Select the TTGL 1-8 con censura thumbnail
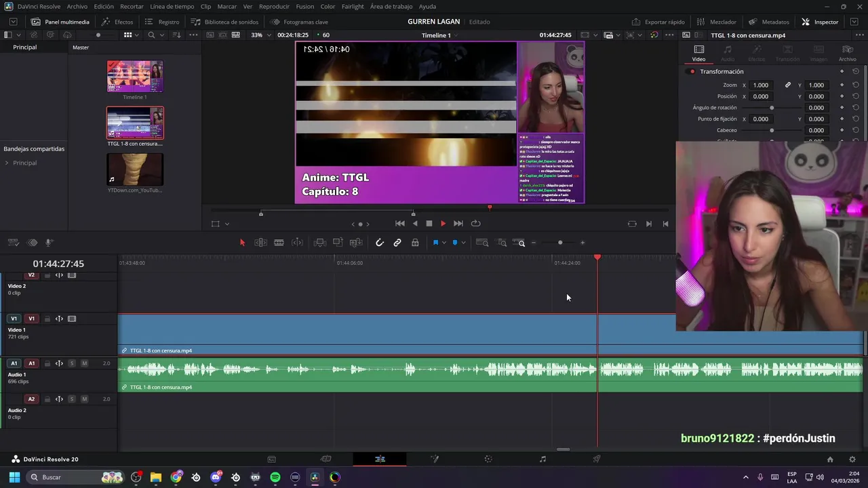 tap(135, 123)
